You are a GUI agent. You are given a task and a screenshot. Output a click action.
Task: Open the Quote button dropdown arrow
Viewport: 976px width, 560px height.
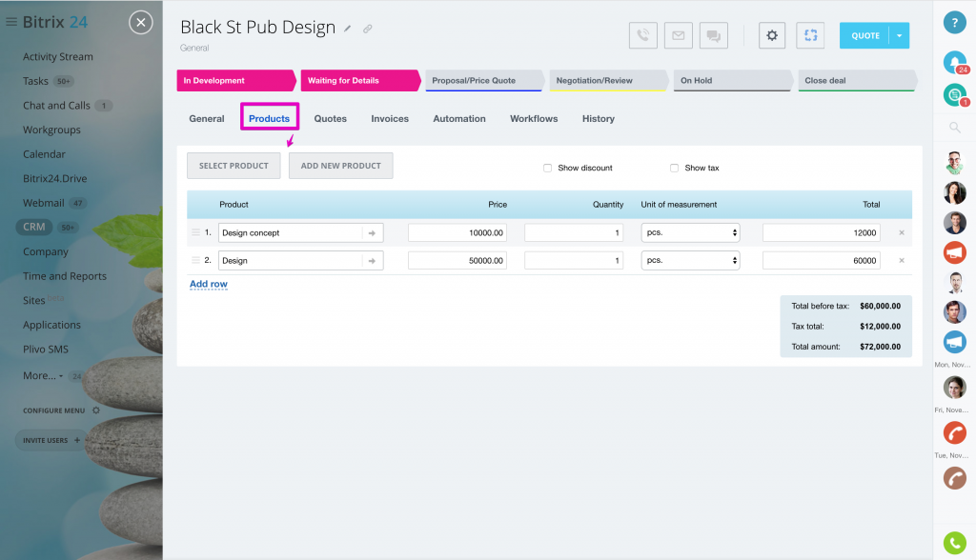coord(900,35)
